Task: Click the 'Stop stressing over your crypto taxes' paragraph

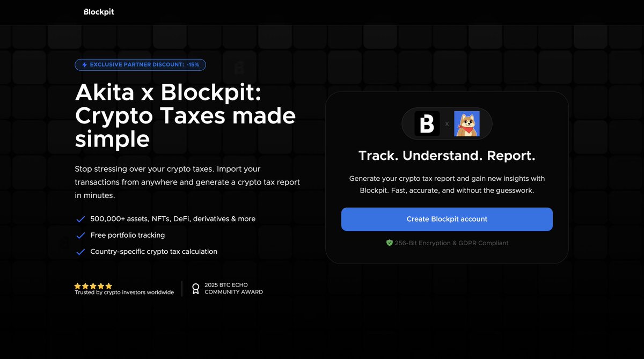Action: click(187, 182)
